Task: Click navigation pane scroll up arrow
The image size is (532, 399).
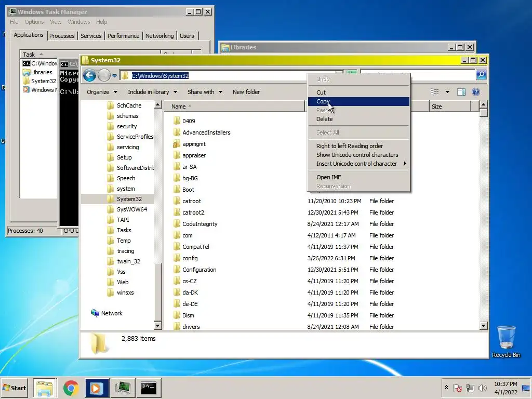Action: 158,105
